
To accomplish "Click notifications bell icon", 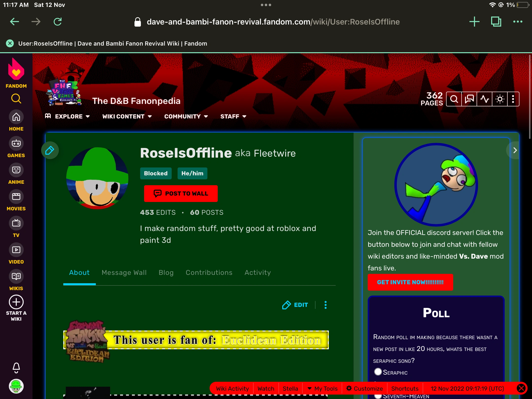I will click(16, 367).
